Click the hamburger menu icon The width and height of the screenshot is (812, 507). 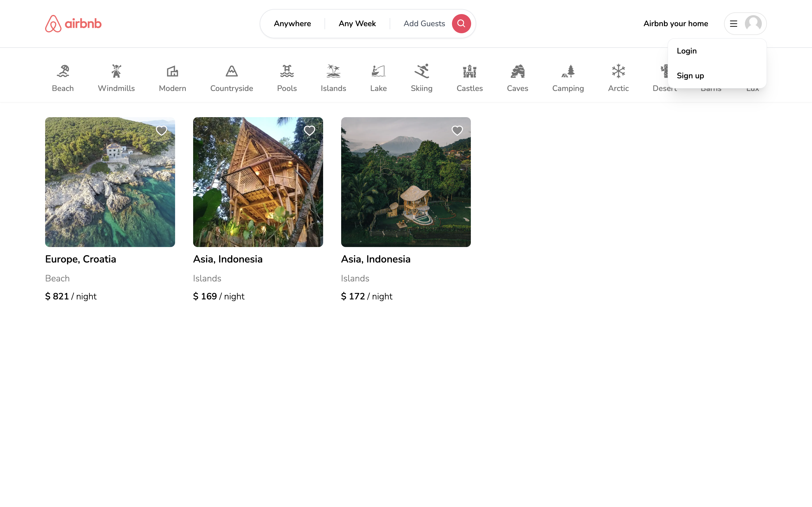(733, 23)
